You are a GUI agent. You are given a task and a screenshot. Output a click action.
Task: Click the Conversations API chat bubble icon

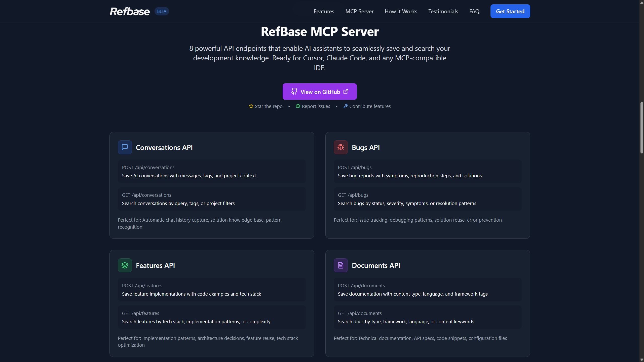pos(125,147)
